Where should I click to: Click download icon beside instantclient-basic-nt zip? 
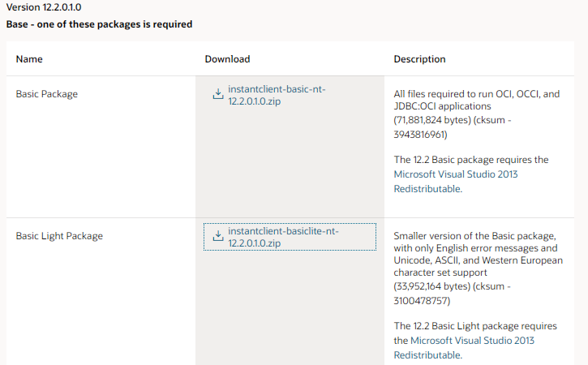tap(217, 94)
